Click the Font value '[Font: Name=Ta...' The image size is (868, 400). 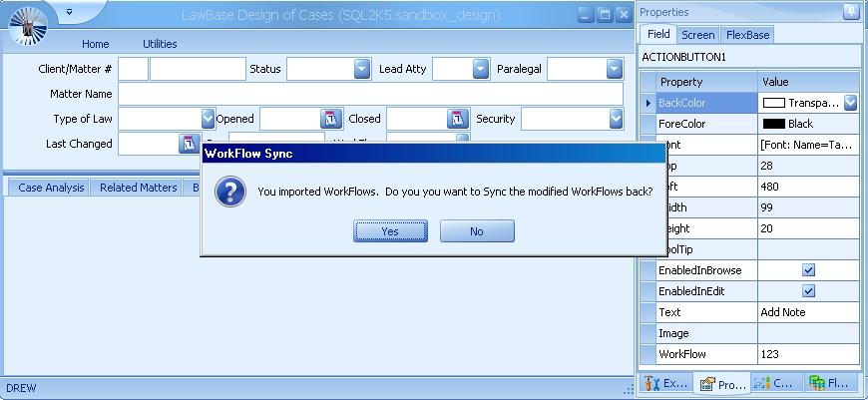[x=808, y=145]
